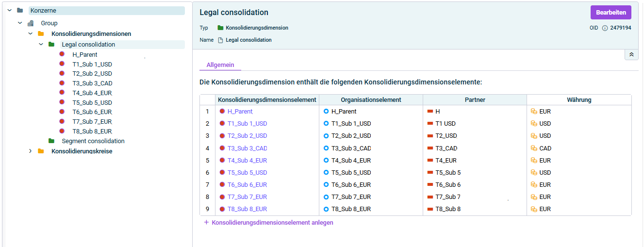This screenshot has height=247, width=644.
Task: Click Konsolidierungsdimensionselement anlegen link
Action: coord(273,223)
